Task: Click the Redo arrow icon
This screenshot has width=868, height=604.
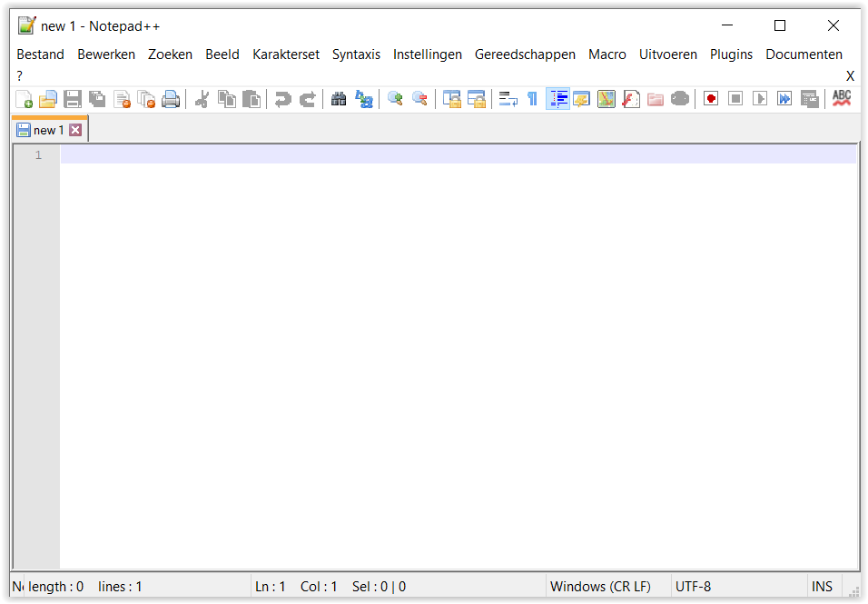Action: click(307, 99)
